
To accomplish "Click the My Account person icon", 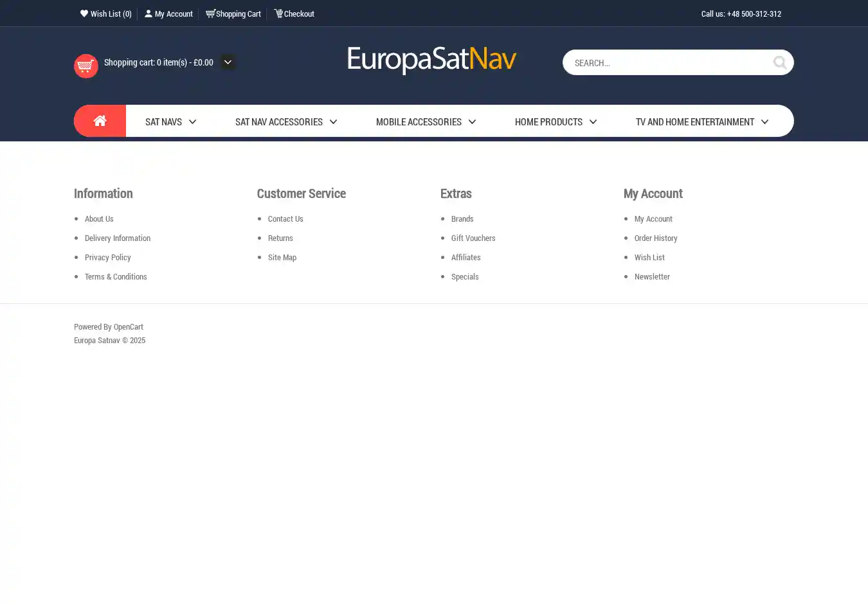I will pos(149,13).
